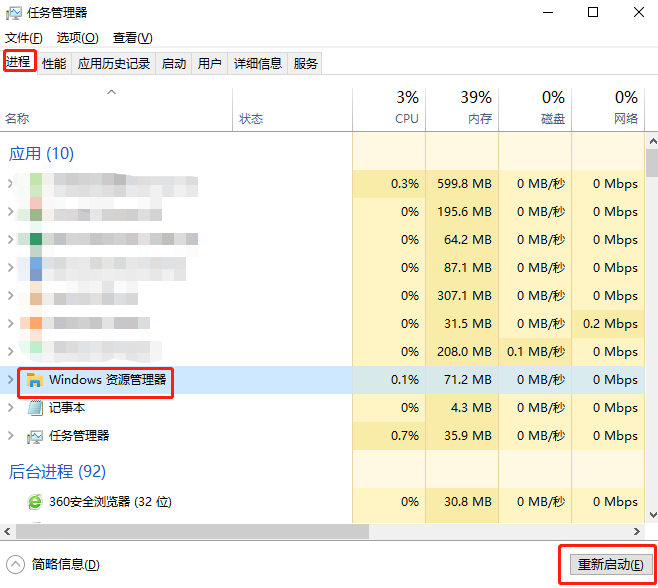Viewport: 658px width, 588px height.
Task: Switch to the 性能 tab
Action: click(54, 63)
